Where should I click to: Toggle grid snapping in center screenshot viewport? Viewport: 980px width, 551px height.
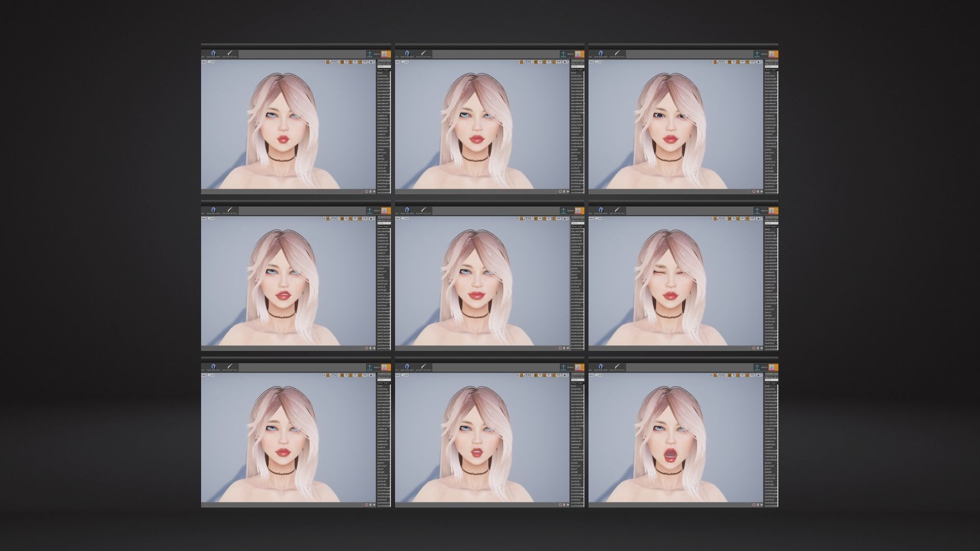536,218
